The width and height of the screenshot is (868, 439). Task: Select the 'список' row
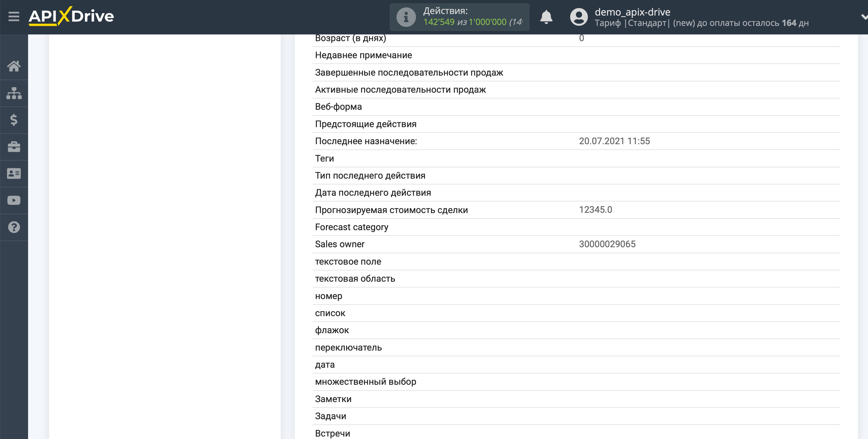click(576, 313)
